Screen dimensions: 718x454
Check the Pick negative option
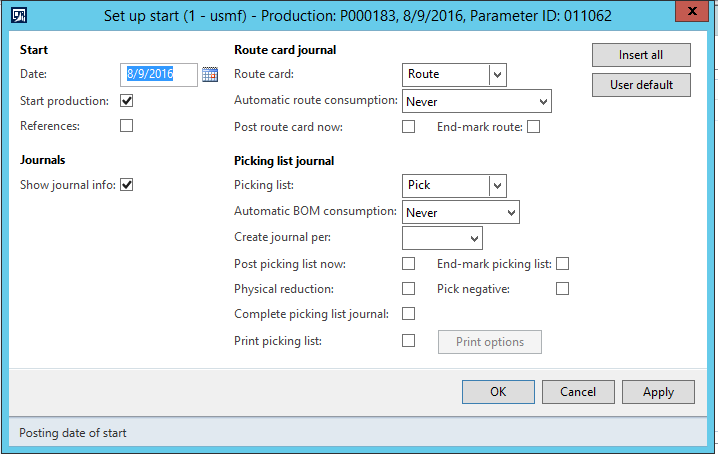pyautogui.click(x=562, y=289)
